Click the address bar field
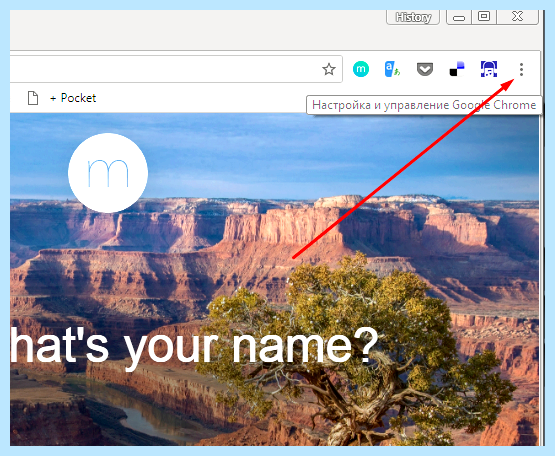 pyautogui.click(x=176, y=69)
